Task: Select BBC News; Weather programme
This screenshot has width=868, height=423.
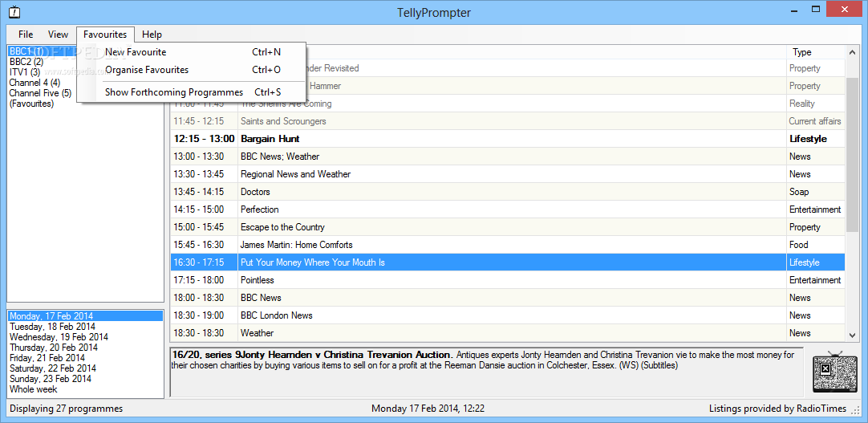Action: (x=508, y=157)
